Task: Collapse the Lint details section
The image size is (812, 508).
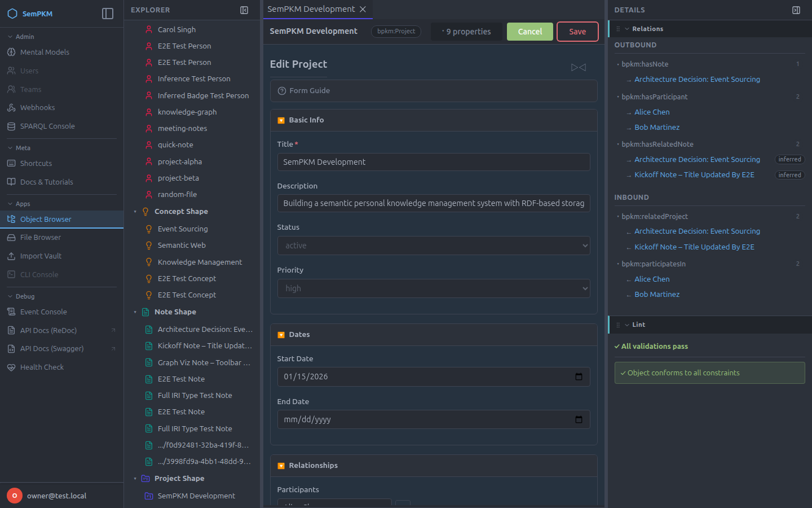Action: point(627,325)
